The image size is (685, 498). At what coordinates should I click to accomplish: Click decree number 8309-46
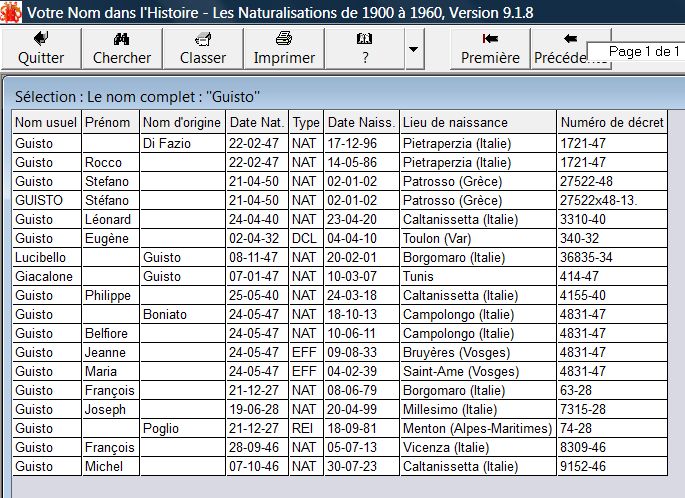click(x=612, y=447)
